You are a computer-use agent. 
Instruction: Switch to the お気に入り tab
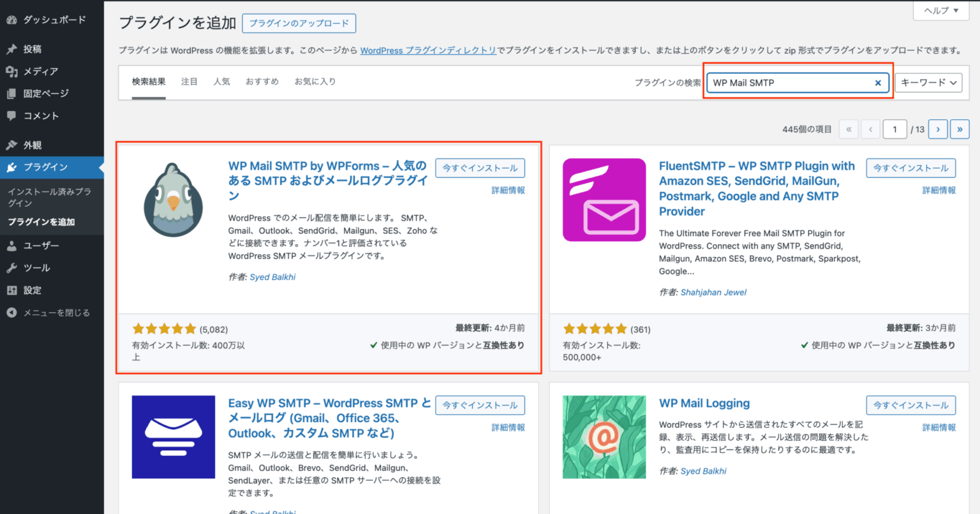pos(315,82)
